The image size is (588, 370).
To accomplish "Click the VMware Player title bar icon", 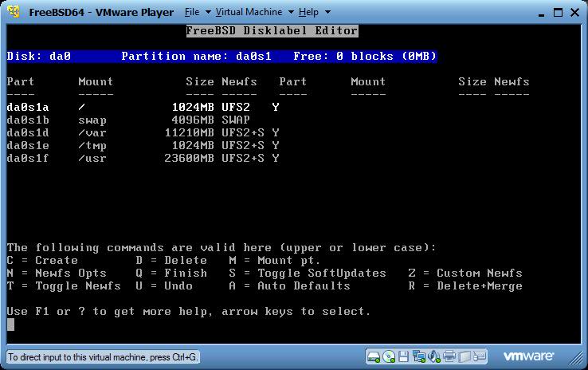I will point(14,12).
